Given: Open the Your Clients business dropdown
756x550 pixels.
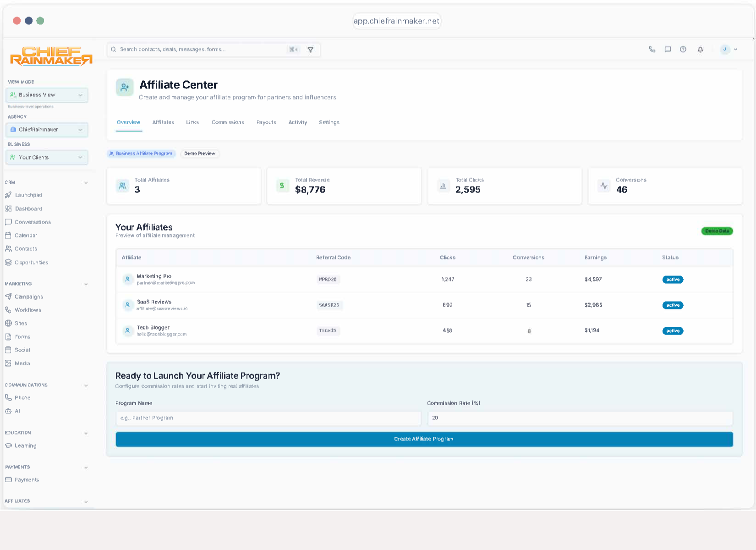Looking at the screenshot, I should point(47,157).
